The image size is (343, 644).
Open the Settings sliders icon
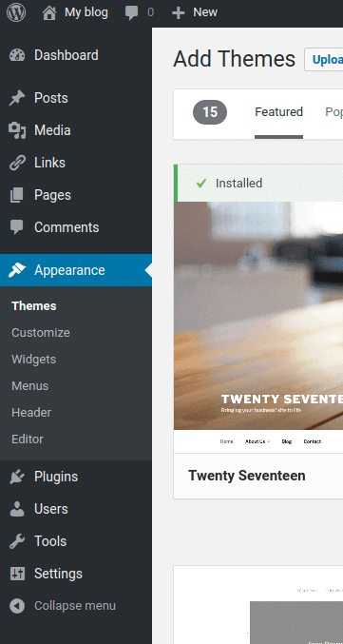[x=17, y=574]
